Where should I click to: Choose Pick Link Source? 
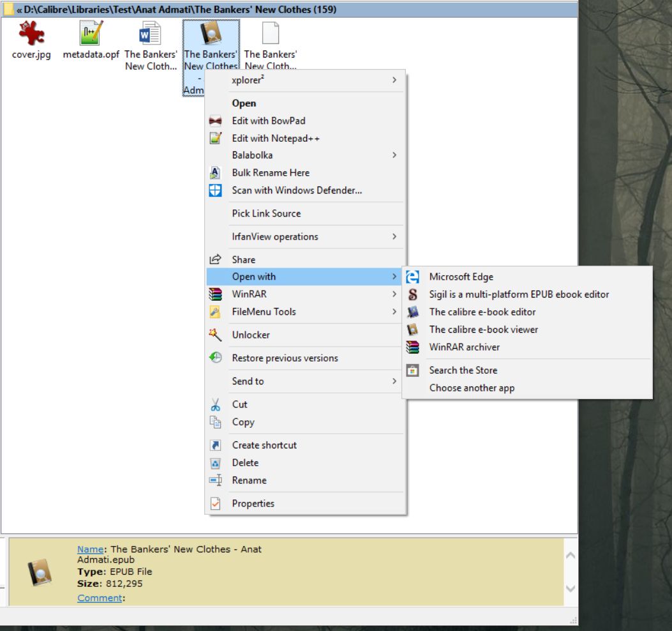[x=304, y=213]
